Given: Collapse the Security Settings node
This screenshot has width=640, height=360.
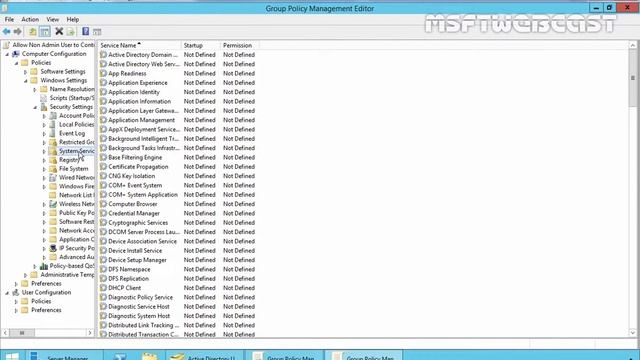Looking at the screenshot, I should click(35, 107).
